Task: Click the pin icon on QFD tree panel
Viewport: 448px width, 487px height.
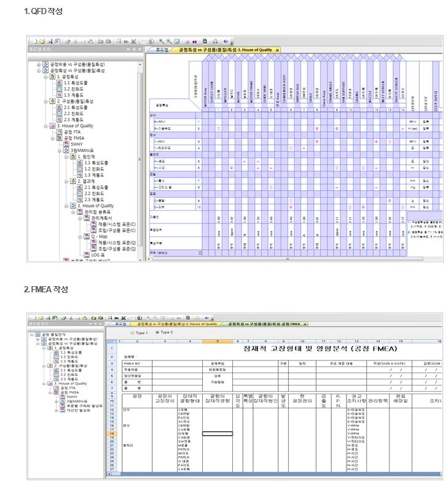Action: coord(134,49)
